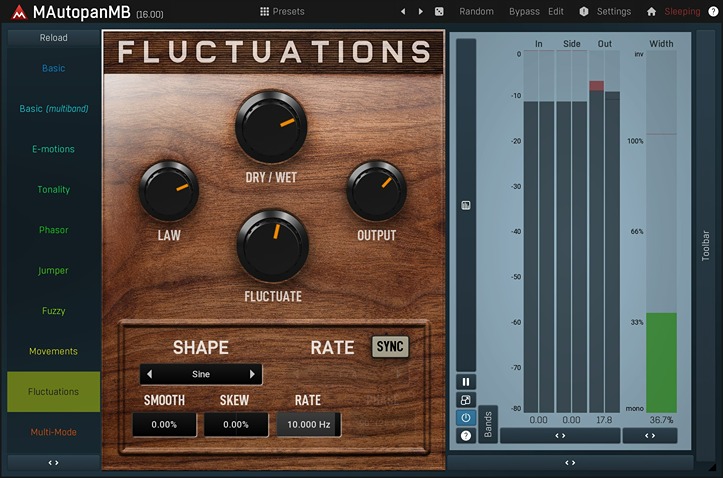Screen dimensions: 723x478
Task: Click the SMOOTH value field
Action: coord(165,425)
